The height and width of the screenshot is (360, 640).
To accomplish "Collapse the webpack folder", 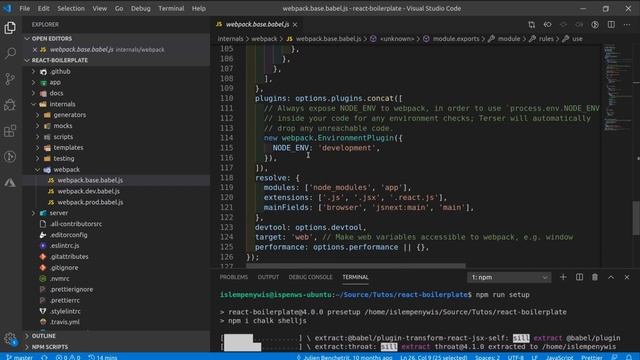I will tap(116, 169).
